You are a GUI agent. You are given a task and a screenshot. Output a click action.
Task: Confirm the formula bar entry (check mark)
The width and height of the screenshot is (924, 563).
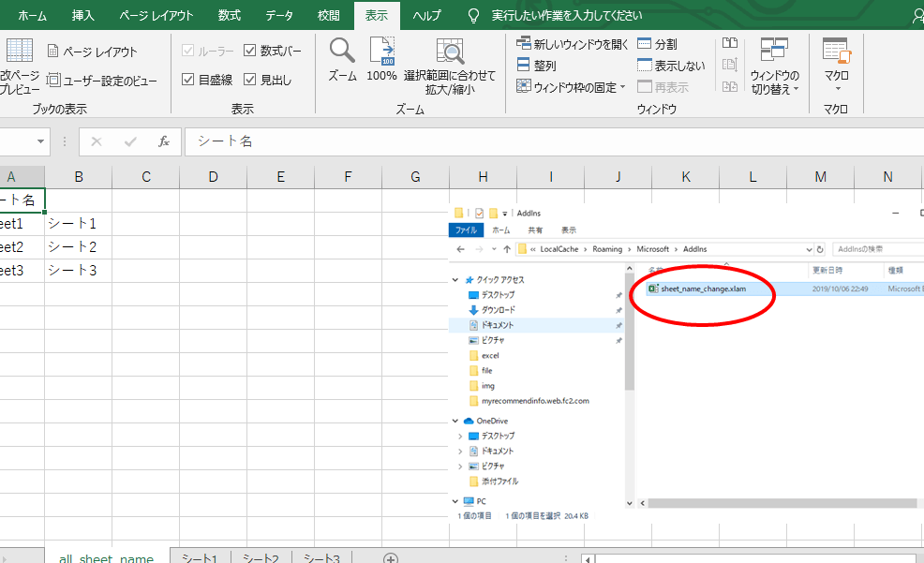(130, 141)
